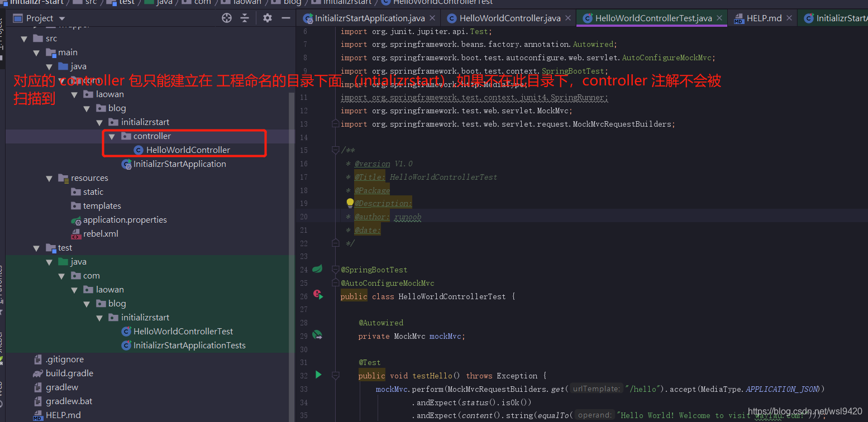
Task: Click the InitializrStartApplicationTests class icon
Action: [x=127, y=346]
